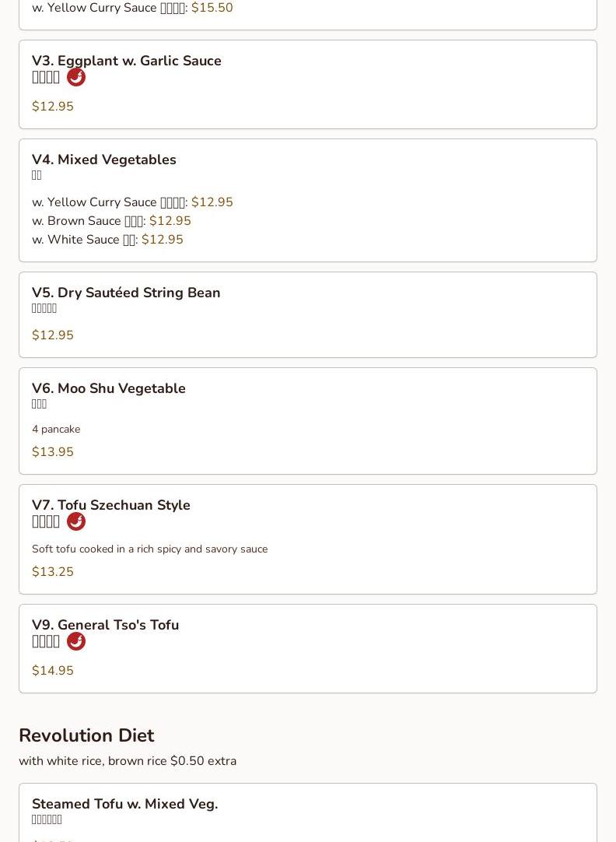
Task: Click the chili icon on General Tso's Tofu
Action: [76, 641]
